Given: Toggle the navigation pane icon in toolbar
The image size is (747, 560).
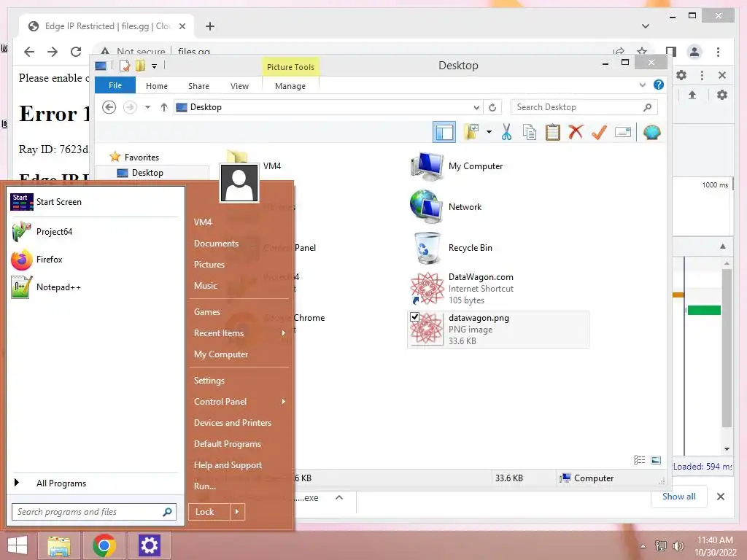Looking at the screenshot, I should pyautogui.click(x=444, y=132).
